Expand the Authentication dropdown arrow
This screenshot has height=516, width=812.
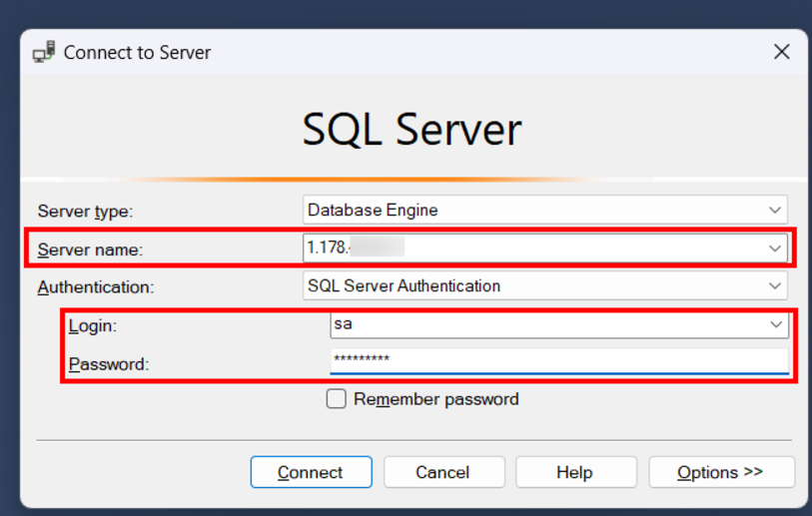[x=774, y=286]
